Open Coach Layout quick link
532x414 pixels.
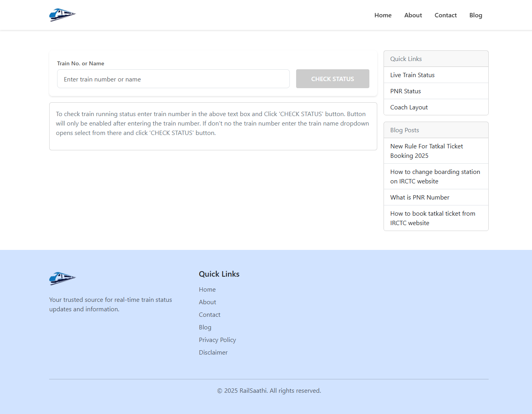point(409,107)
